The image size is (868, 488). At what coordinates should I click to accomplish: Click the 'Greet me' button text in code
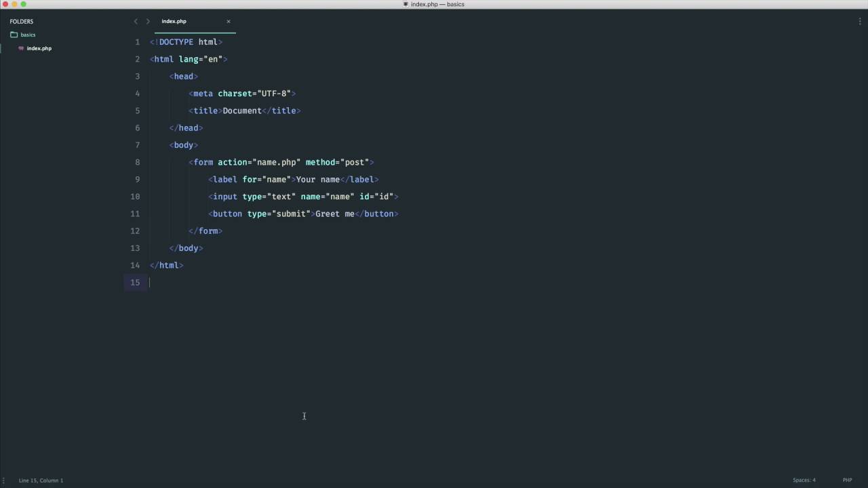click(x=335, y=213)
